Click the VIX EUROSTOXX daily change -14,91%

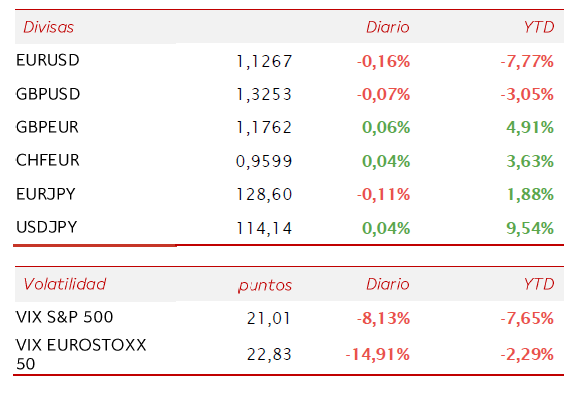(x=377, y=354)
